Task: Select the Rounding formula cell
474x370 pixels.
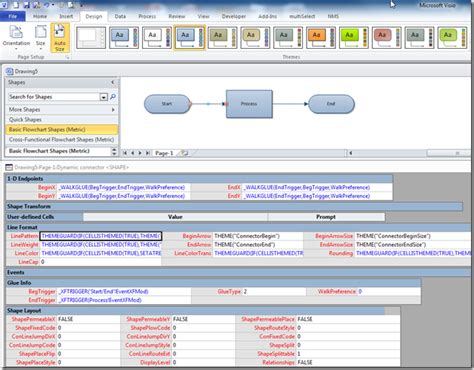Action: [x=413, y=253]
